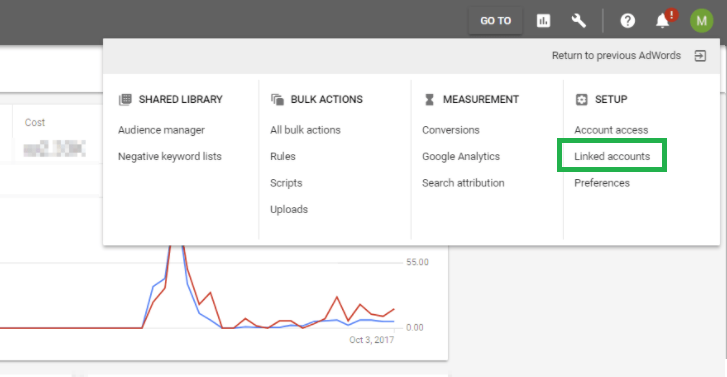Open Account access under Setup
727x377 pixels.
tap(611, 130)
